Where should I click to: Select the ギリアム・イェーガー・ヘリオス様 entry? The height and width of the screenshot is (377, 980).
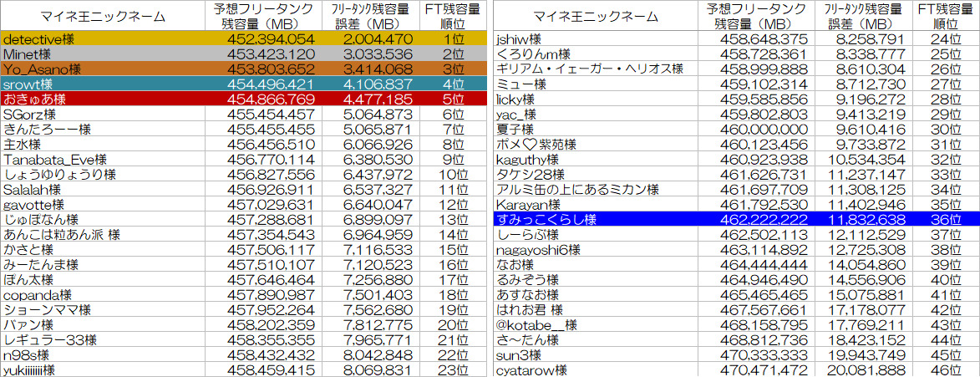click(x=590, y=69)
